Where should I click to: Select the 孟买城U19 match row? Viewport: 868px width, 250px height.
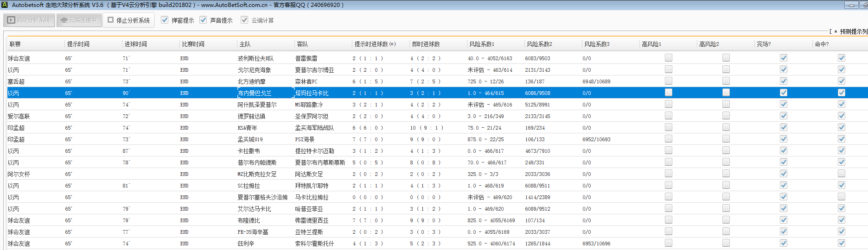(250, 139)
